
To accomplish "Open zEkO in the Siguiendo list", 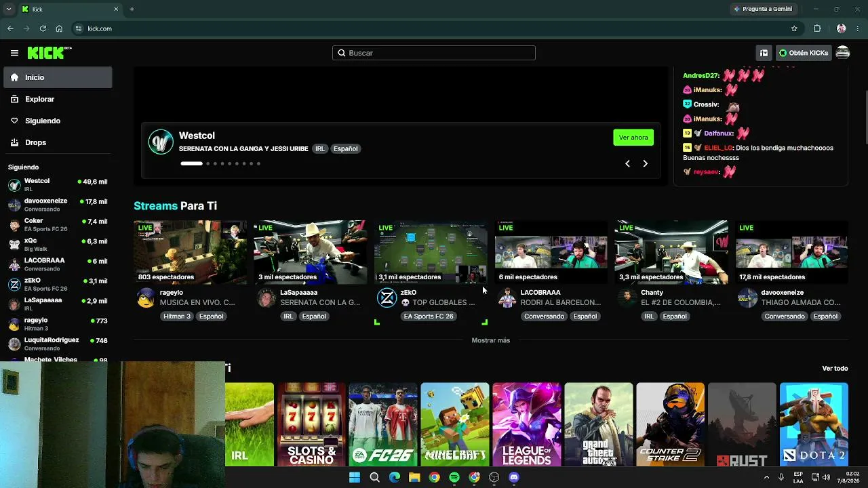I will pyautogui.click(x=58, y=284).
